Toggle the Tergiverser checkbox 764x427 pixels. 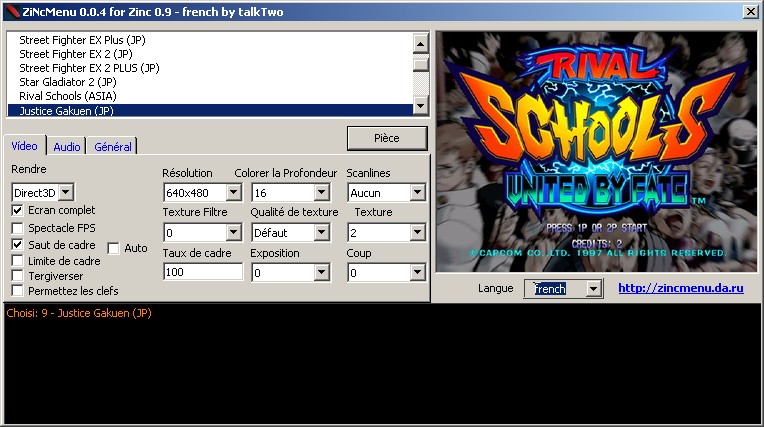click(x=18, y=275)
